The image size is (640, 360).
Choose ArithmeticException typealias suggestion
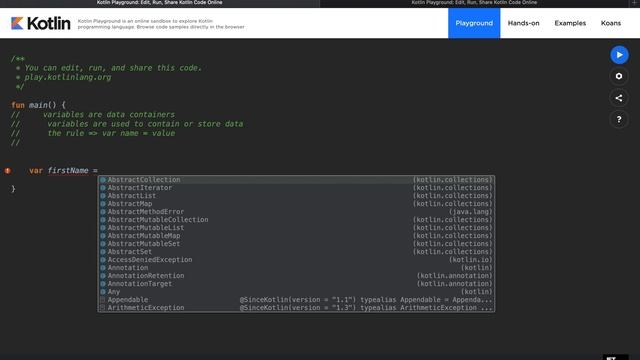pos(296,308)
